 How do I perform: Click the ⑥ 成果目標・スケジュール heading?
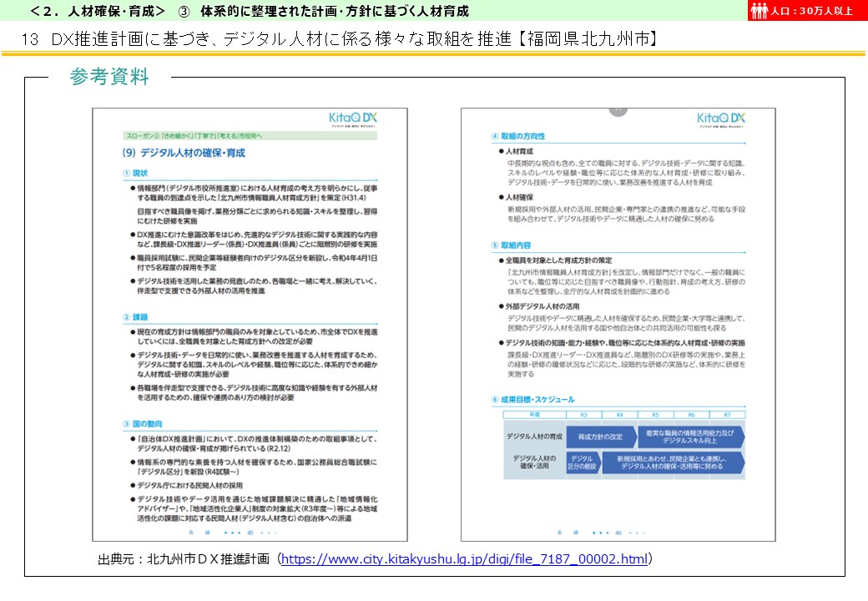coord(533,400)
